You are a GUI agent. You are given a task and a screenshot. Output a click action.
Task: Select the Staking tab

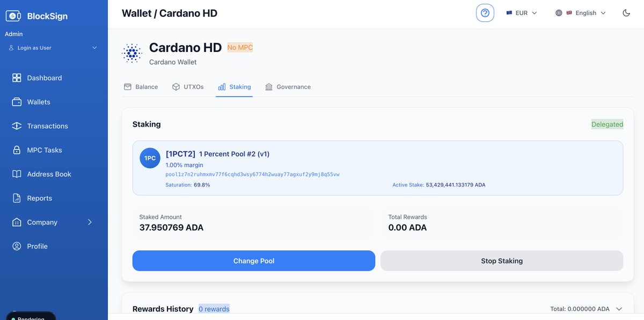coord(234,87)
